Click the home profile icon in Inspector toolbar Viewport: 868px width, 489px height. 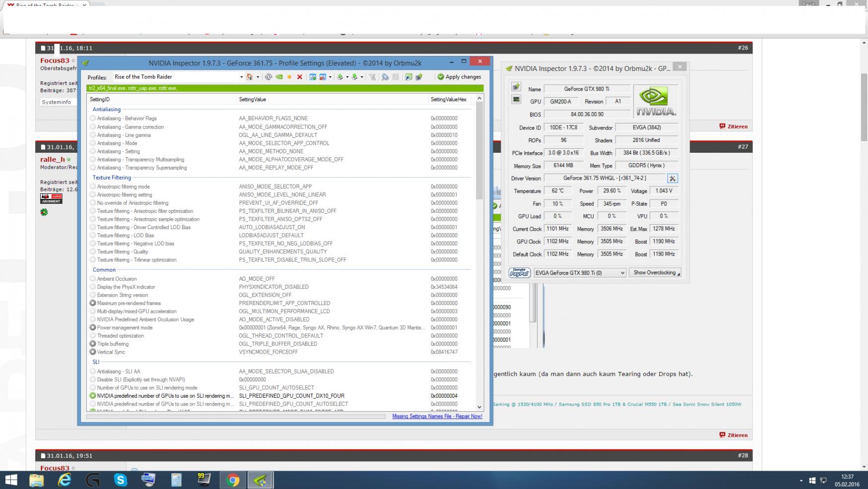pos(250,77)
